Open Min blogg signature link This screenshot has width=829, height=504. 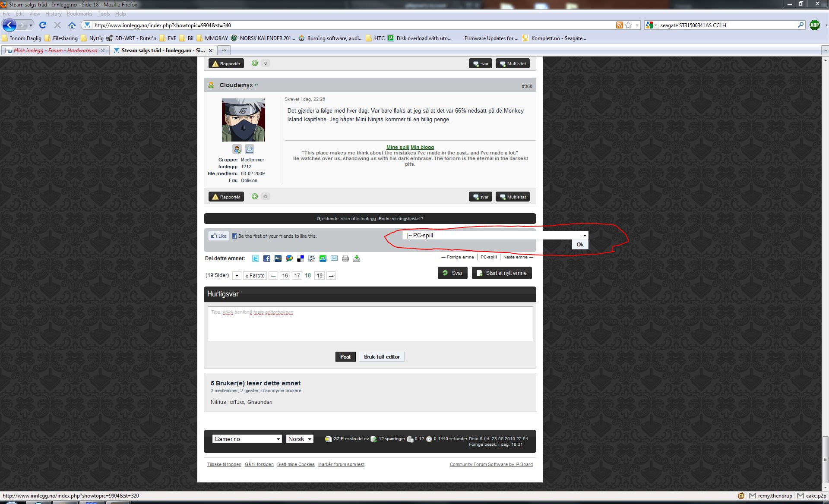422,147
